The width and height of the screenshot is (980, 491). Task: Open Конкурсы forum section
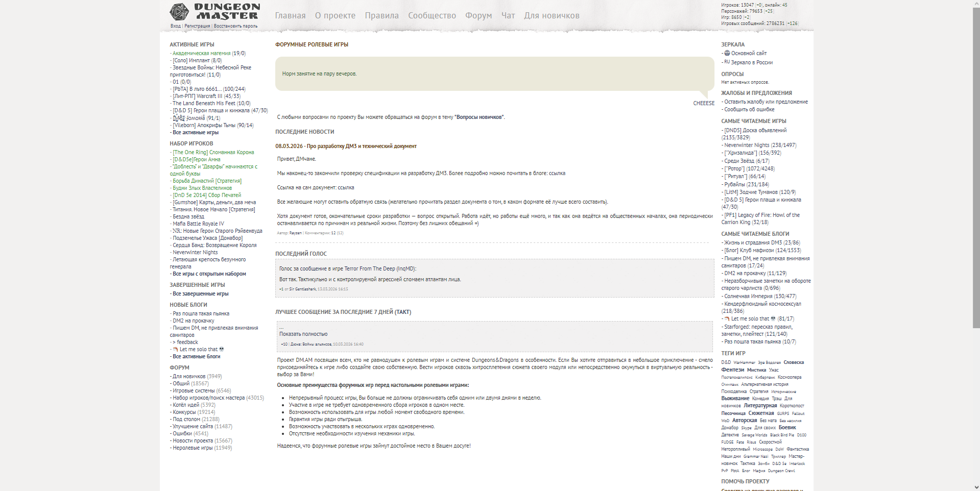click(x=184, y=412)
